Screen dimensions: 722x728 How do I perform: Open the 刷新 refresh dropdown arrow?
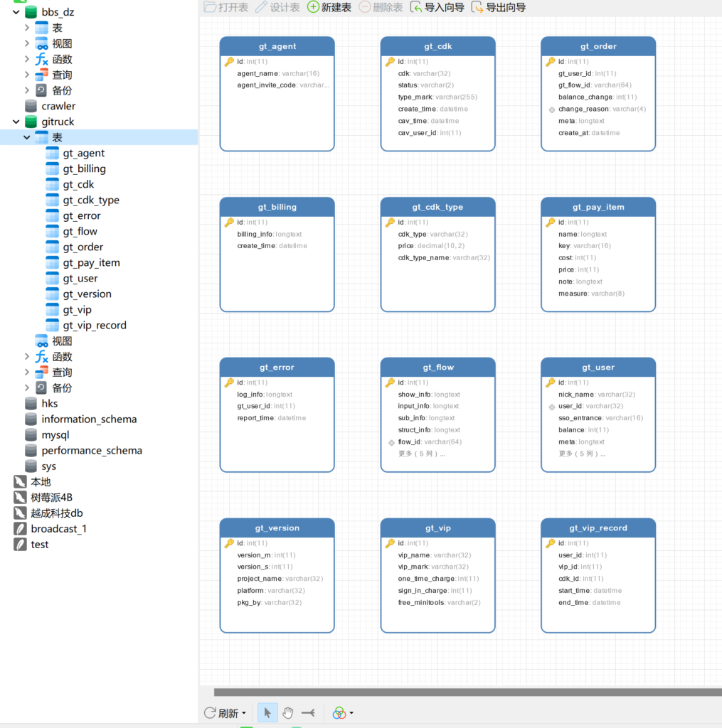tap(244, 713)
